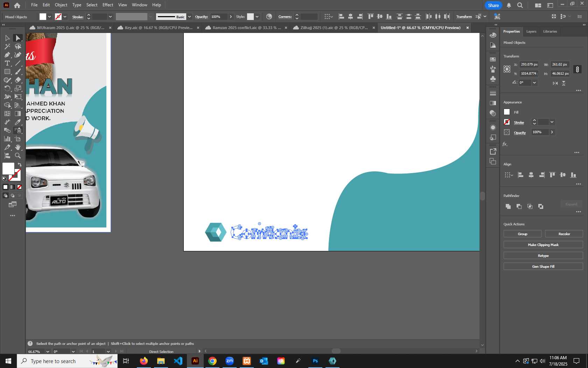Viewport: 588px width, 368px height.
Task: Select the Eraser tool
Action: (x=18, y=80)
